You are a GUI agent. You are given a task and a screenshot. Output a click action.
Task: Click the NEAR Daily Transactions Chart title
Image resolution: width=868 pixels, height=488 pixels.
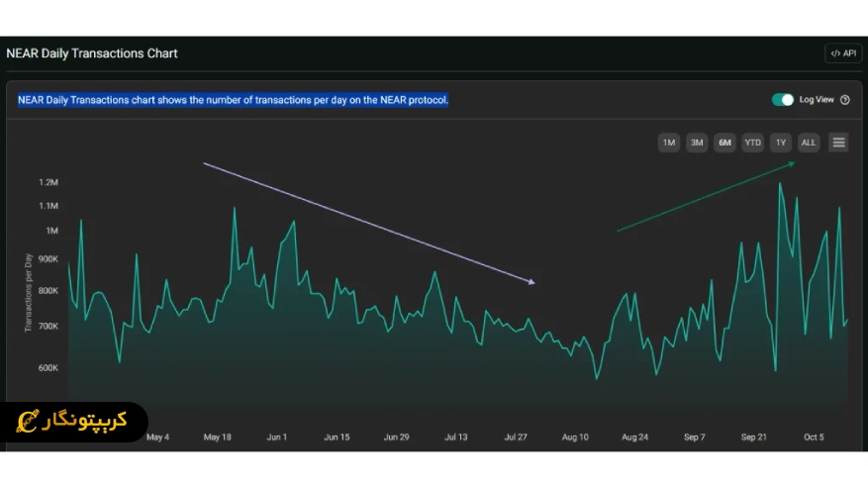tap(92, 53)
